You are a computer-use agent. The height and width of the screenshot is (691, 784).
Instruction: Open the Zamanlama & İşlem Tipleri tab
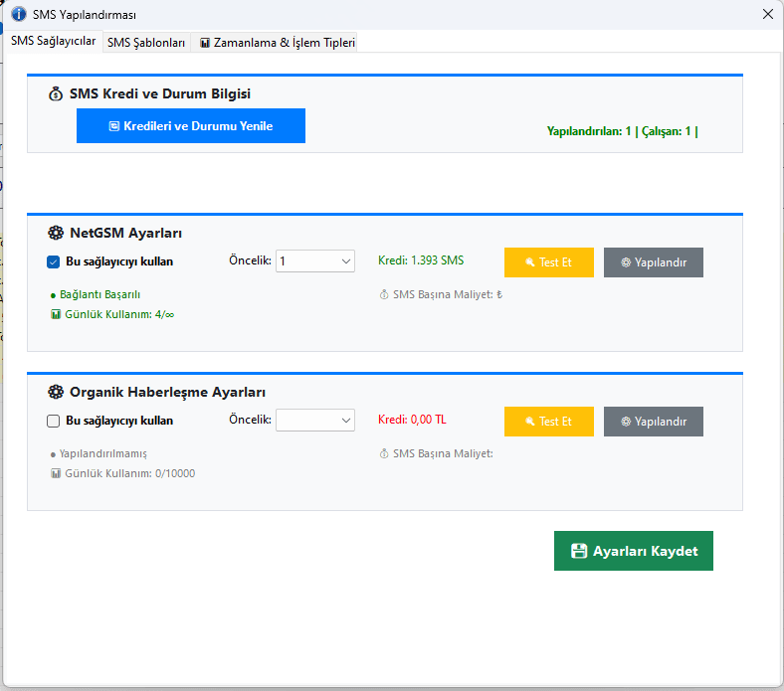pos(277,43)
